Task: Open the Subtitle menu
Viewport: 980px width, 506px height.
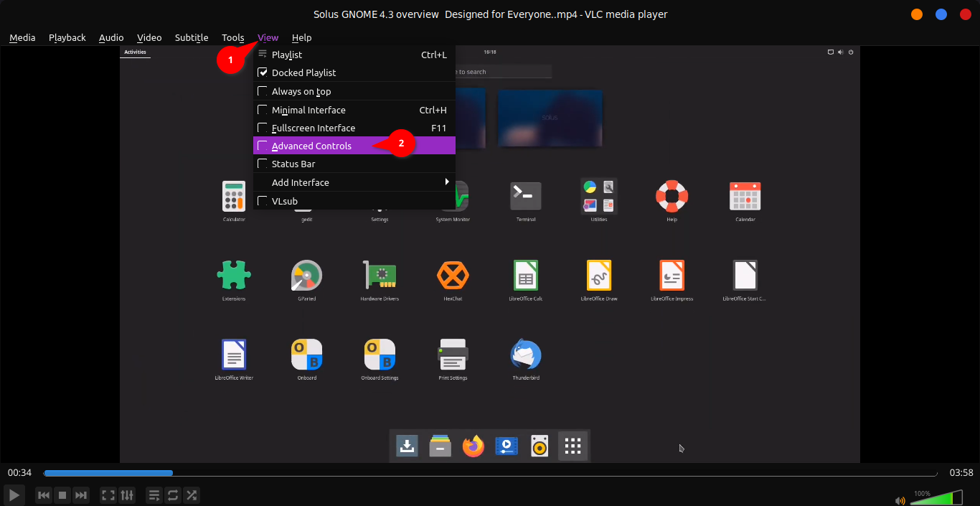Action: pos(192,37)
